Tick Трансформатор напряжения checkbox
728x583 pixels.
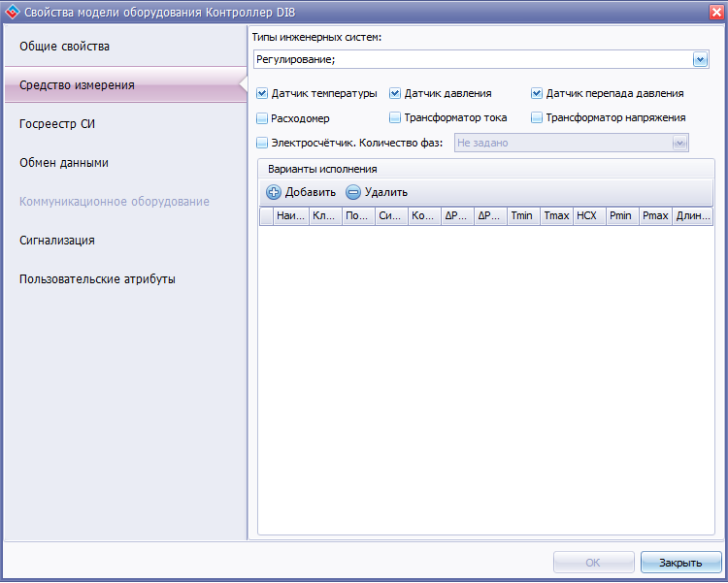[x=536, y=118]
